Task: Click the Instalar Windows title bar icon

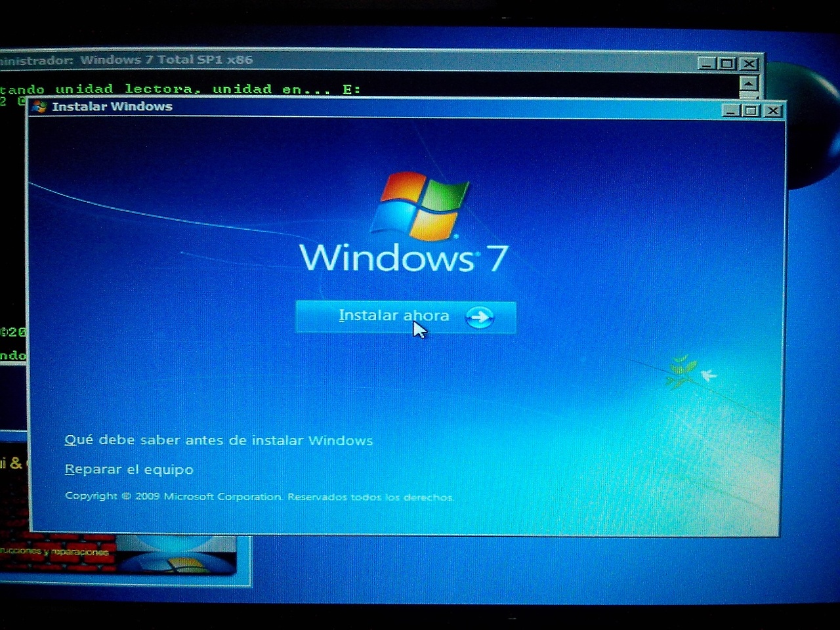Action: [40, 107]
